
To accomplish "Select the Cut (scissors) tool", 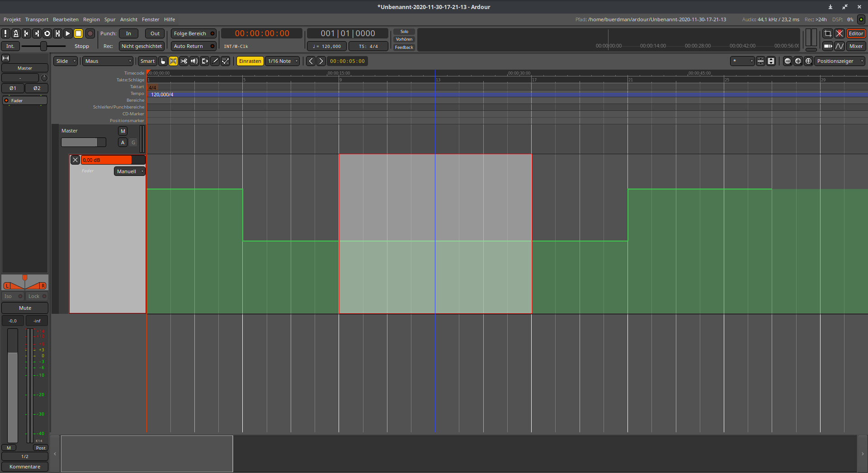I will coord(184,61).
